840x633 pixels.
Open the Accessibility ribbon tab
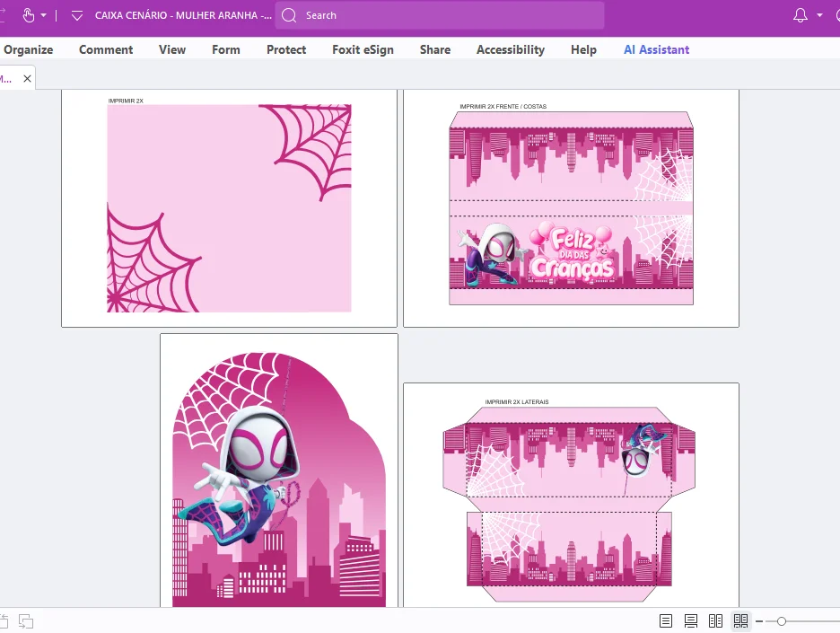coord(511,50)
